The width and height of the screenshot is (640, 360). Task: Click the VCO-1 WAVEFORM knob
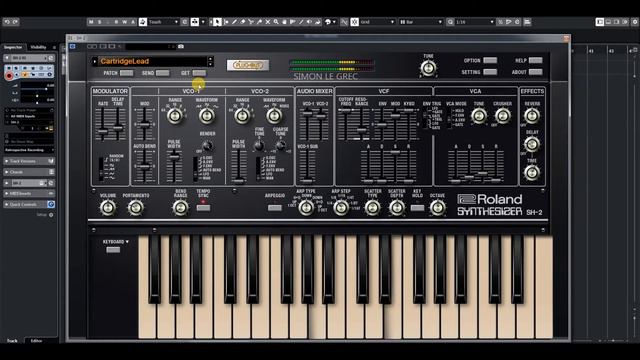click(207, 116)
